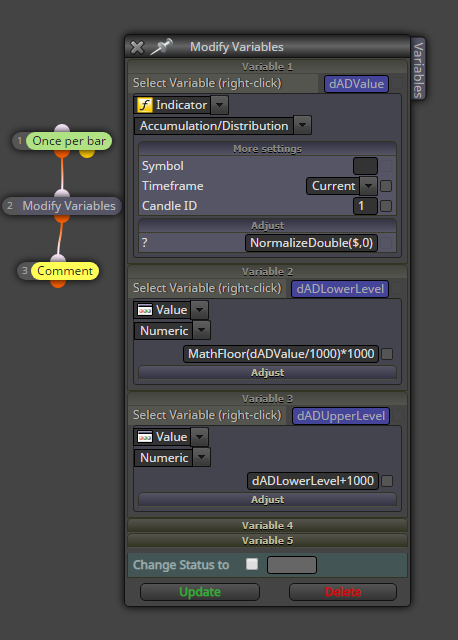Click the Adjust bar under Variable 3
458x640 pixels.
point(267,500)
